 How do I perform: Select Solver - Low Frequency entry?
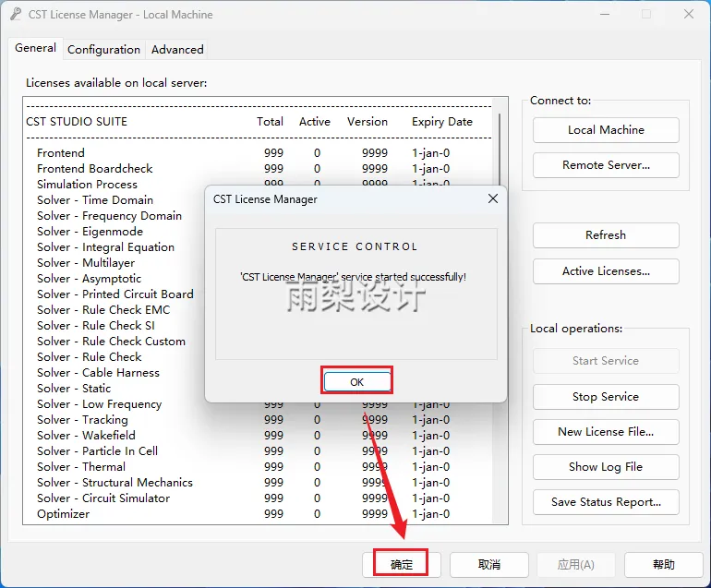coord(100,404)
